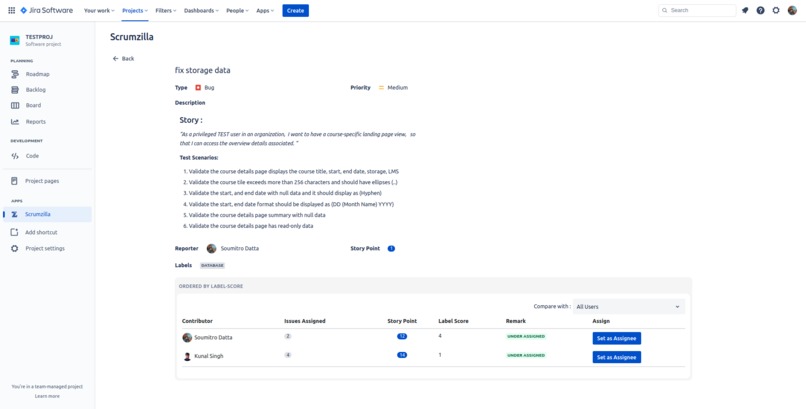Click the Roadmap sidebar icon

pyautogui.click(x=15, y=74)
